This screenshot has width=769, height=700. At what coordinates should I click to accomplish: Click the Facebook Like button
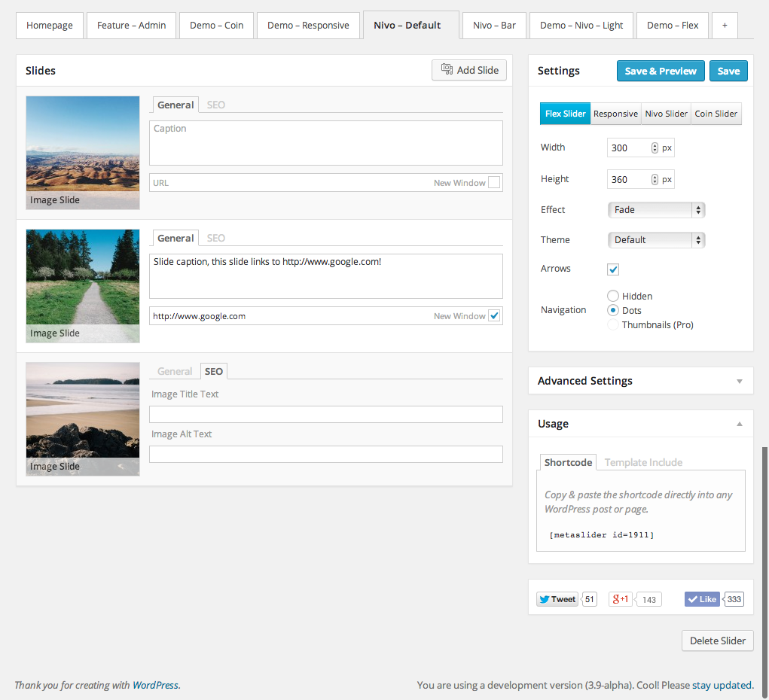(x=702, y=599)
